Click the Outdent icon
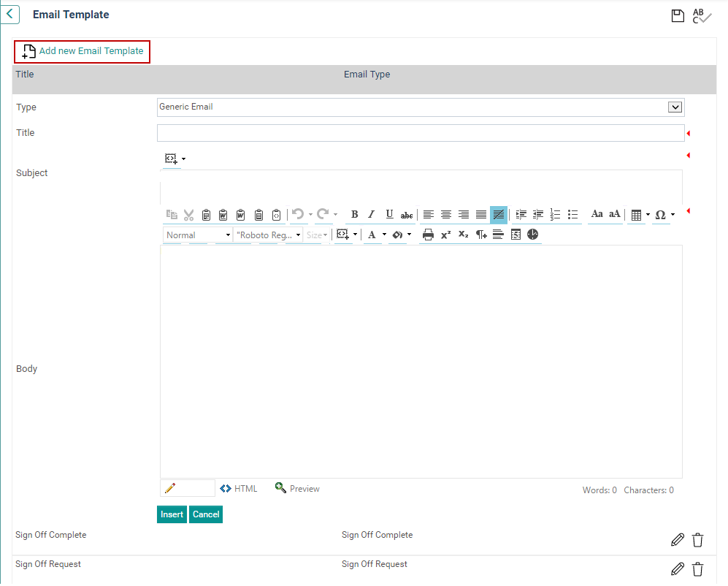Viewport: 728px width, 586px height. (x=538, y=215)
